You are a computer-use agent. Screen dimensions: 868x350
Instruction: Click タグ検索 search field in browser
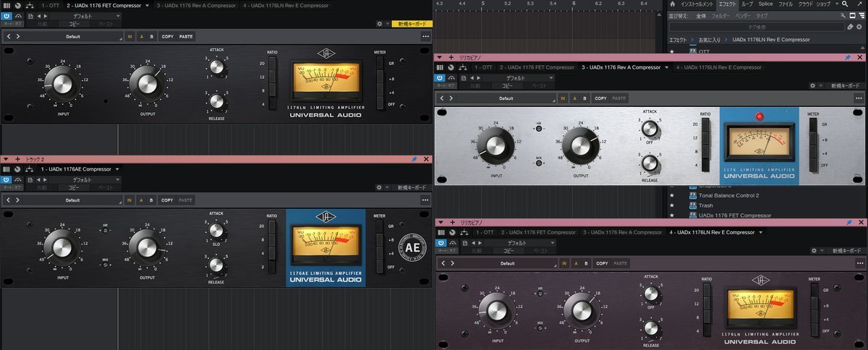coord(758,27)
